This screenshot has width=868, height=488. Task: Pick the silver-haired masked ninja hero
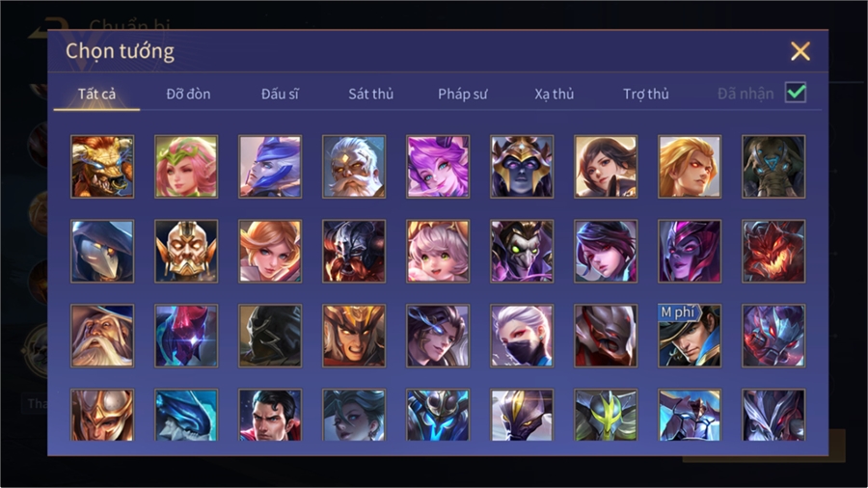coord(522,336)
